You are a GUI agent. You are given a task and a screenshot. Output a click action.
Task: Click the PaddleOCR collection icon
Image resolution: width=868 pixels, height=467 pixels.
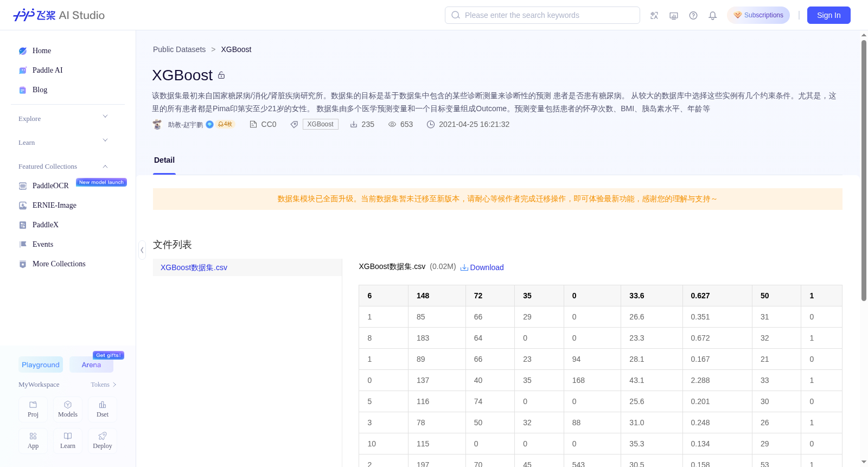pyautogui.click(x=23, y=186)
